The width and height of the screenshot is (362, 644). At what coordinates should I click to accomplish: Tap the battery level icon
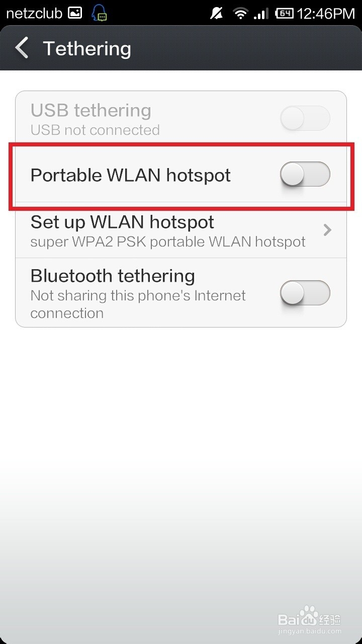(284, 14)
